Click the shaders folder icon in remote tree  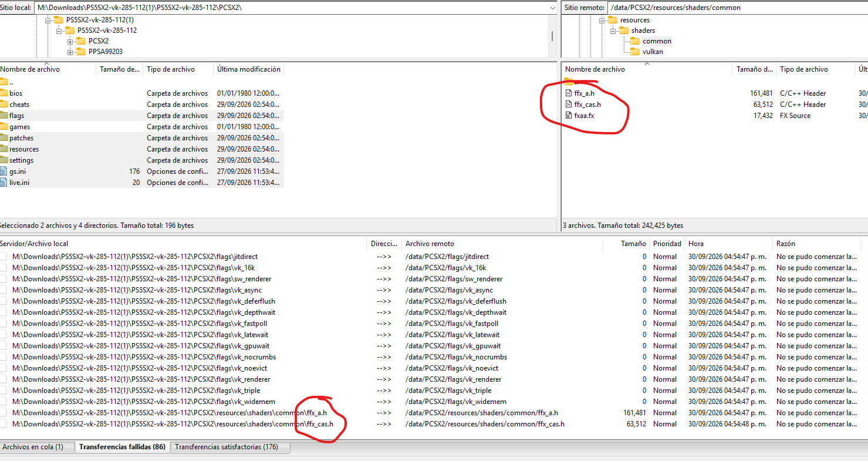pyautogui.click(x=623, y=31)
